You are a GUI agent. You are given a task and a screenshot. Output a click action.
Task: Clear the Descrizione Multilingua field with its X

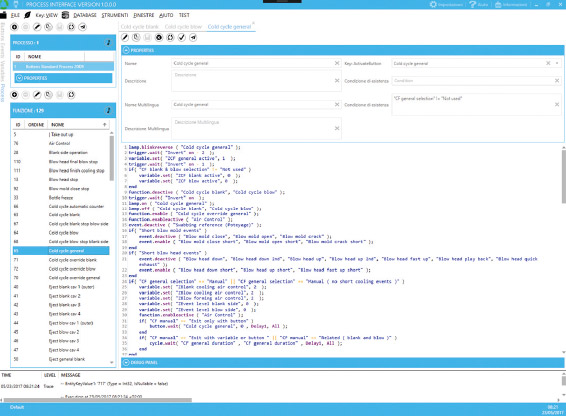pyautogui.click(x=337, y=128)
